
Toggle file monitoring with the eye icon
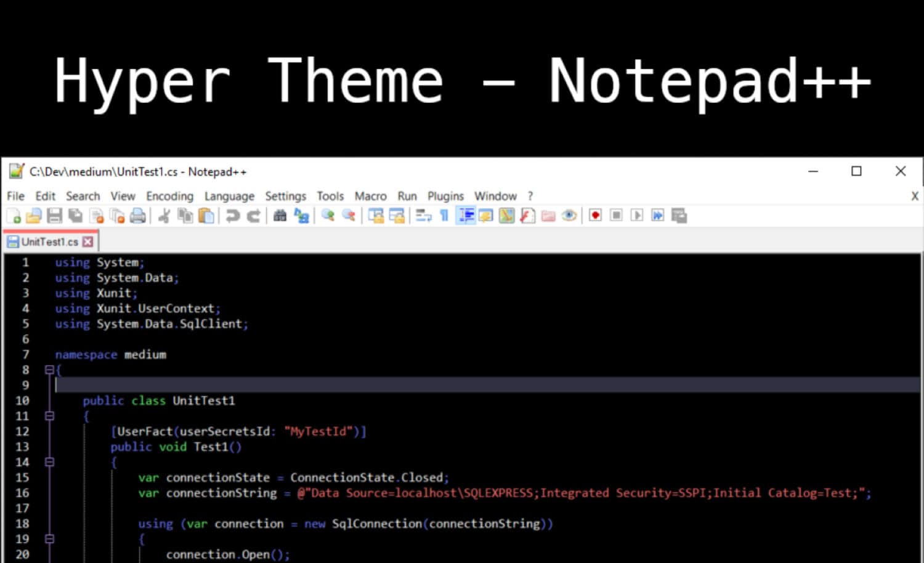click(569, 216)
